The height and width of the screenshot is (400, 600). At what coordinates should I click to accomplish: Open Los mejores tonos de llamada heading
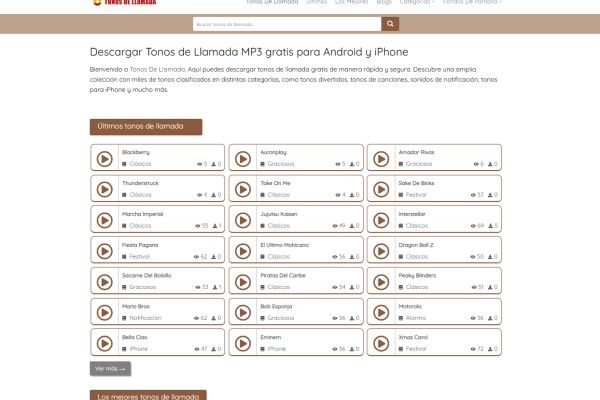point(148,395)
